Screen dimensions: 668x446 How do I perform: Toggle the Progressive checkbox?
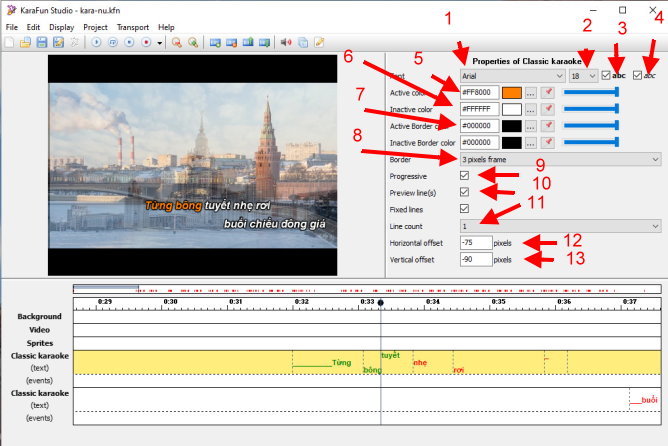coord(463,175)
